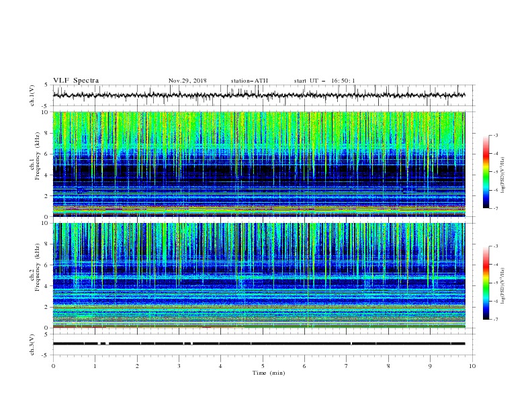Click the time axis tick '0'
Viewport: 532px width, 411px height.
click(53, 366)
